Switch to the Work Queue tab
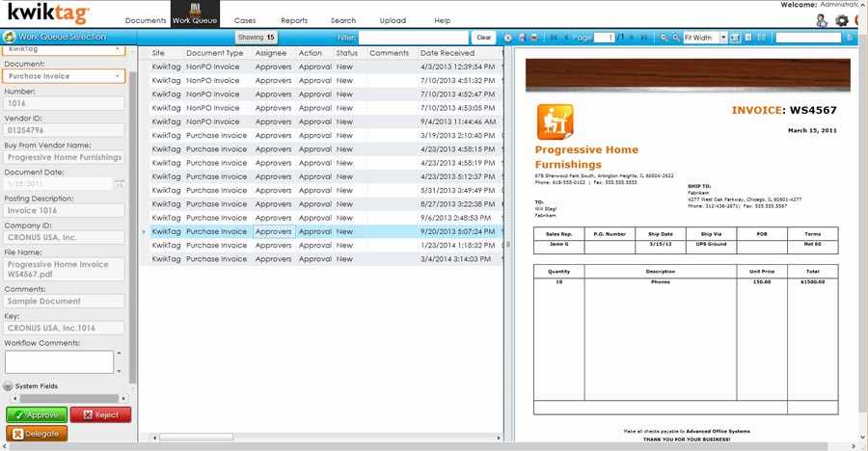The height and width of the screenshot is (451, 868). [x=195, y=13]
